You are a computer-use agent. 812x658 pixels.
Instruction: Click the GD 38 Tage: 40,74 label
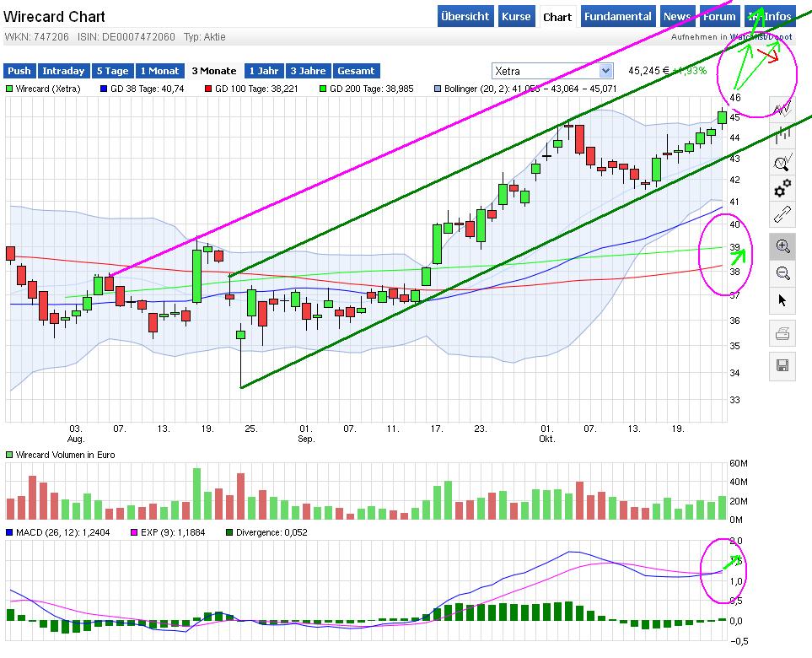click(x=147, y=89)
